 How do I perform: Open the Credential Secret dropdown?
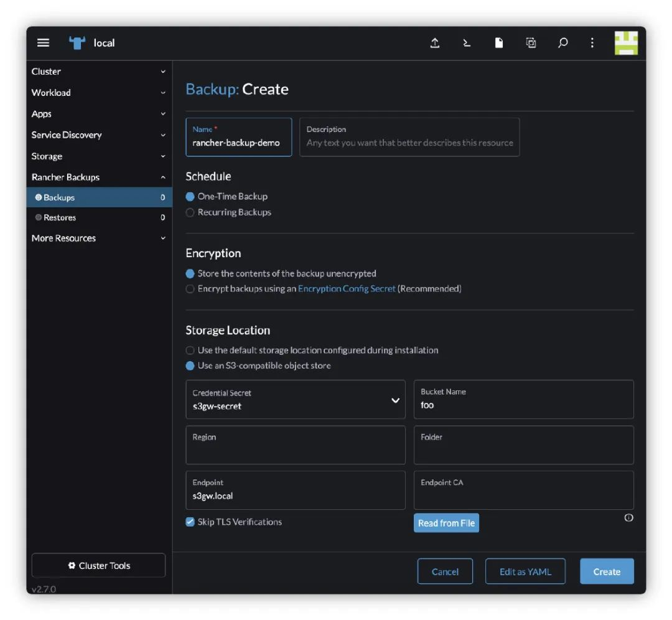pos(296,399)
